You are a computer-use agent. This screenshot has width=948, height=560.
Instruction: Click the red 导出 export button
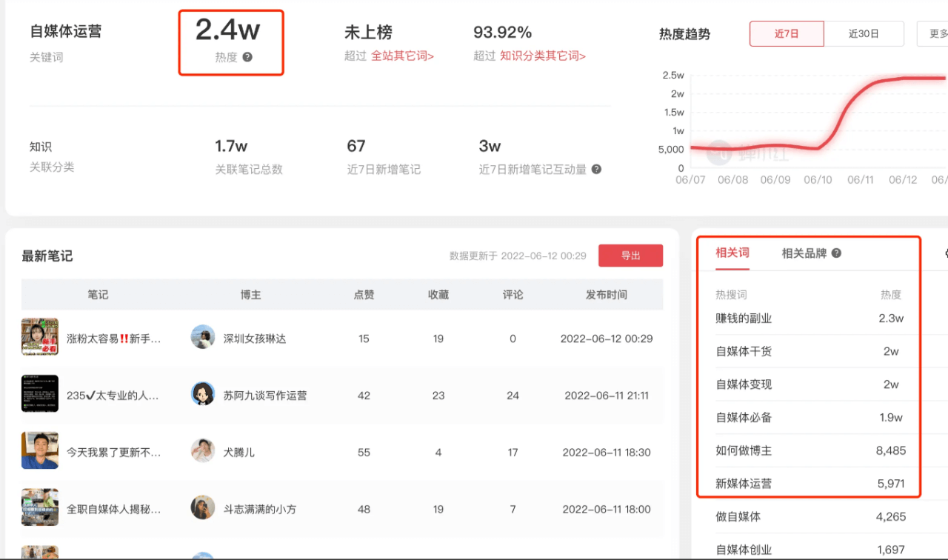click(630, 255)
